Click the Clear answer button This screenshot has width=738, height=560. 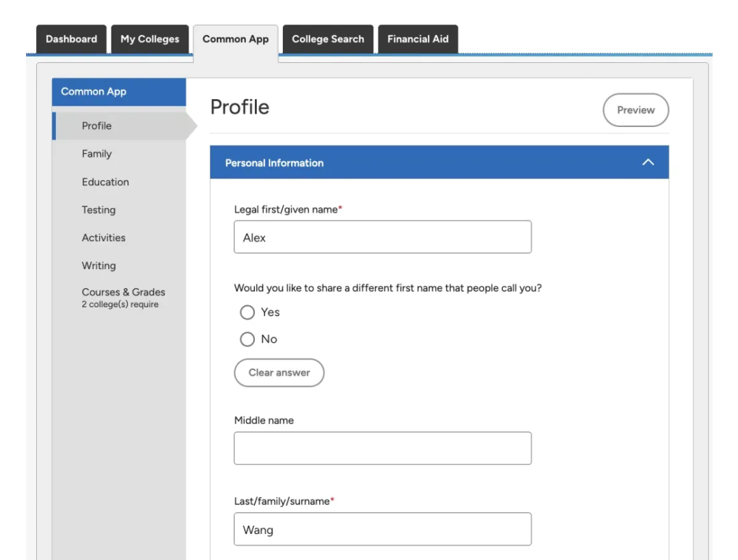279,373
